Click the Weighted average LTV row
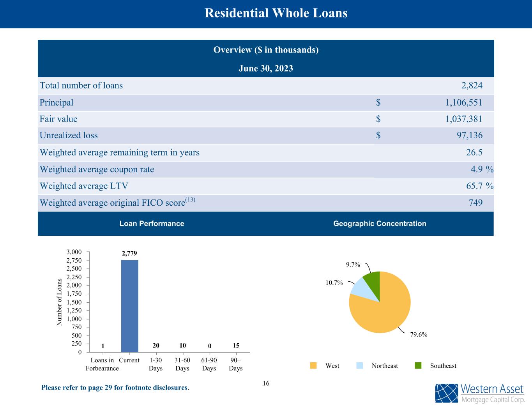 coord(84,186)
